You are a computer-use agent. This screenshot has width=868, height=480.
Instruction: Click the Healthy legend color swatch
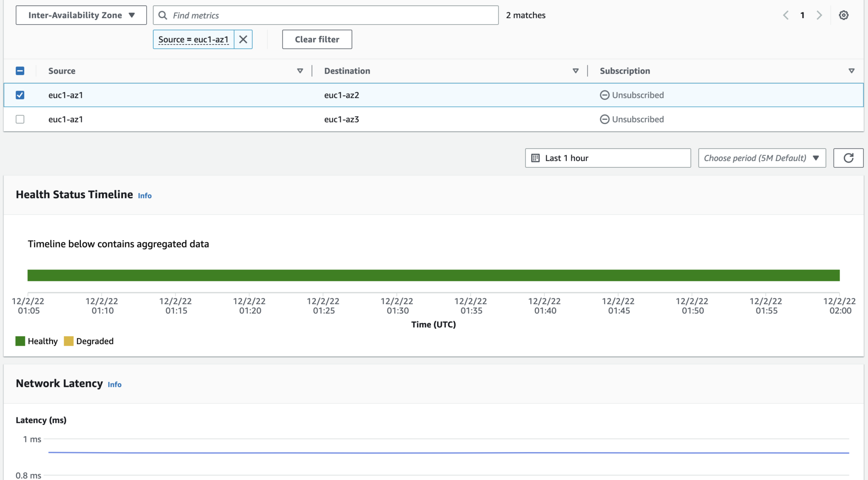click(x=20, y=341)
